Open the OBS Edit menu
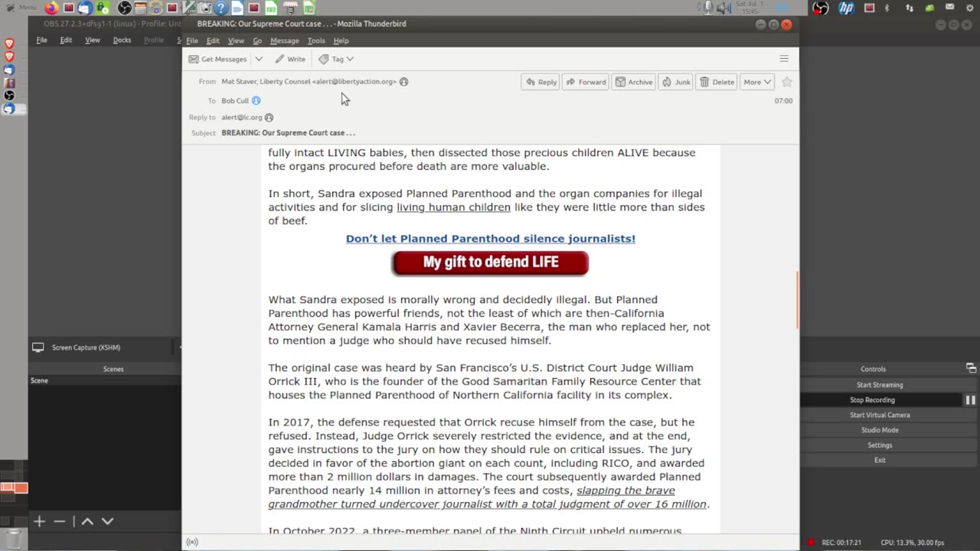 [66, 40]
